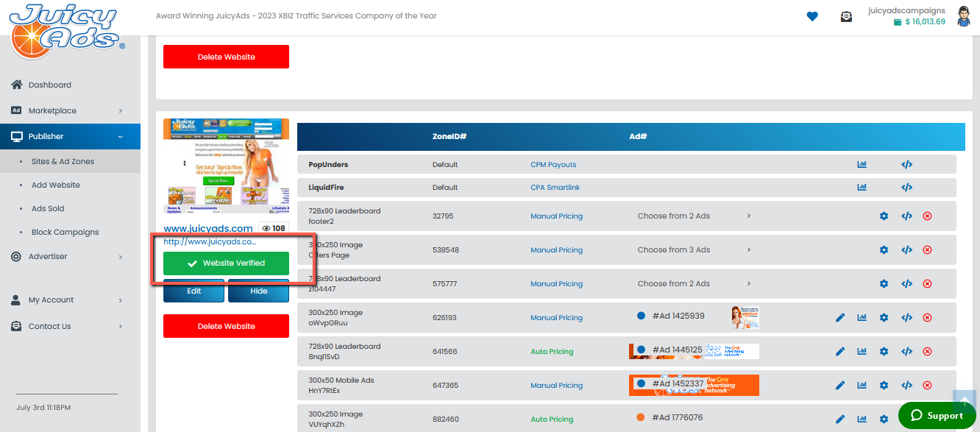Toggle the eye views badge showing 108
Image resolution: width=980 pixels, height=432 pixels.
tap(274, 229)
